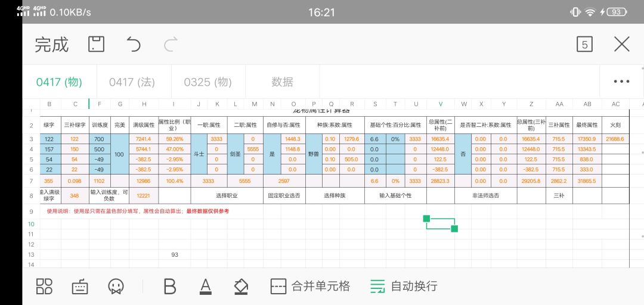Show the keyboard input icon
644x305 pixels.
80,286
